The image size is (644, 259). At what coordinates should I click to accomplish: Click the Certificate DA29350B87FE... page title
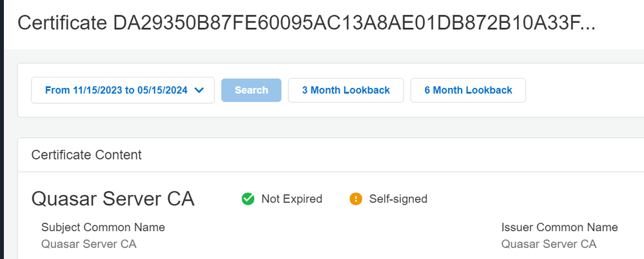click(306, 23)
